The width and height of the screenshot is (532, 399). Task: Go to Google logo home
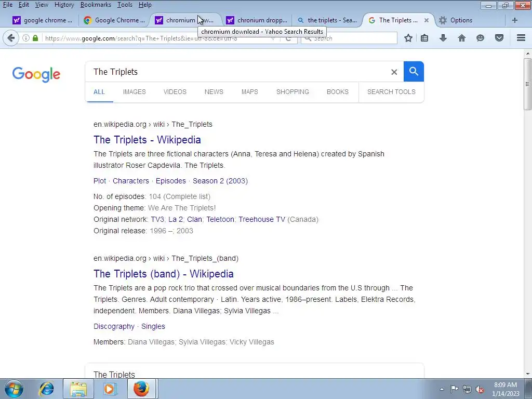coord(36,74)
